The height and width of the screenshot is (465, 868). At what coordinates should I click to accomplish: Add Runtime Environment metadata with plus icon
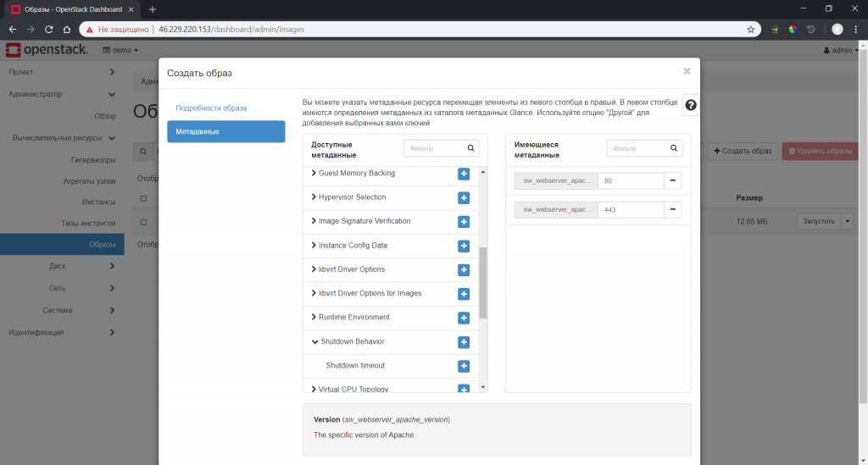[464, 318]
